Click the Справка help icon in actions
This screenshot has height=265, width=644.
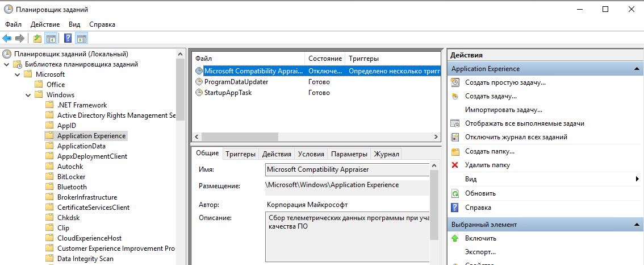coord(455,208)
